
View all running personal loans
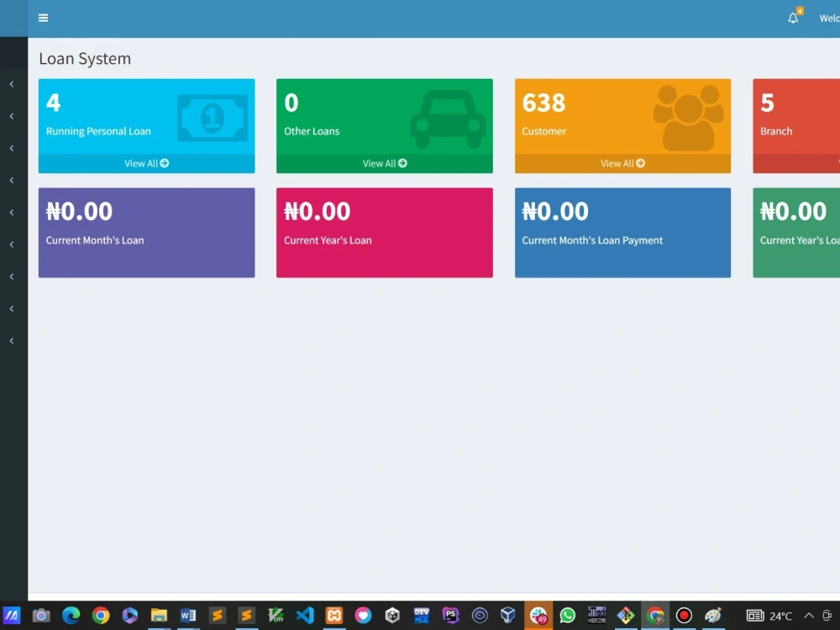point(146,164)
